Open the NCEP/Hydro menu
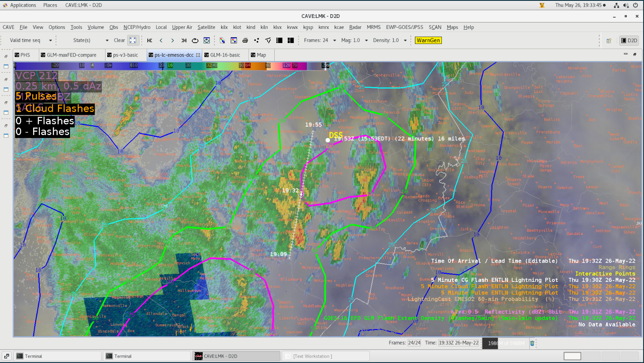This screenshot has height=363, width=644. [x=137, y=27]
